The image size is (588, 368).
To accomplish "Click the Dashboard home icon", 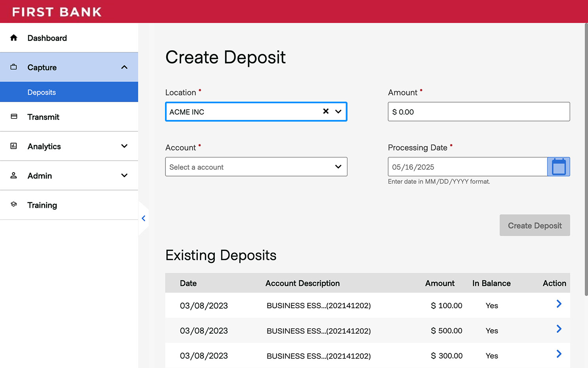I will 14,38.
